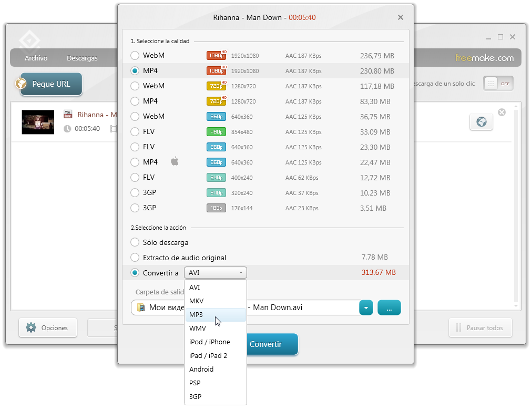Click the 480p green badge in FLV row
This screenshot has height=410, width=532.
click(216, 131)
